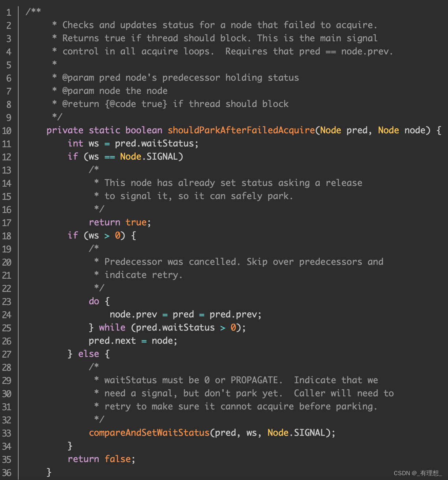Select the return true statement
Screen dimensions: 448x480
[119, 222]
